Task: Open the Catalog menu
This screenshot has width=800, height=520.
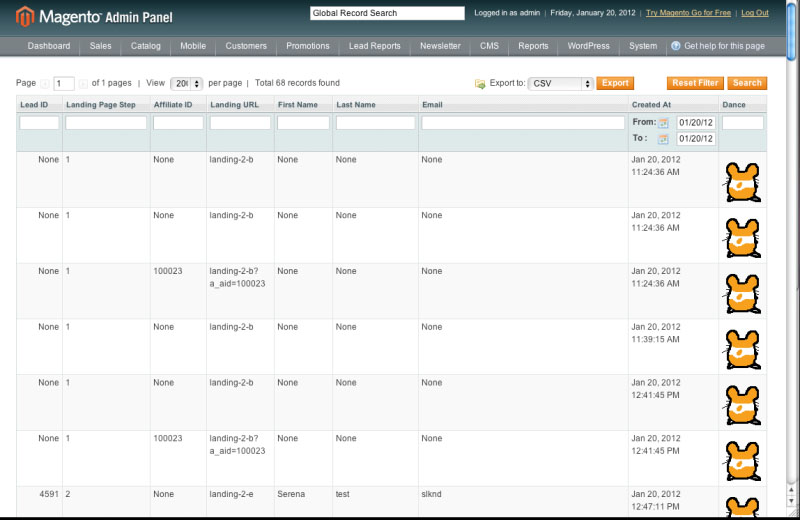Action: click(x=146, y=46)
